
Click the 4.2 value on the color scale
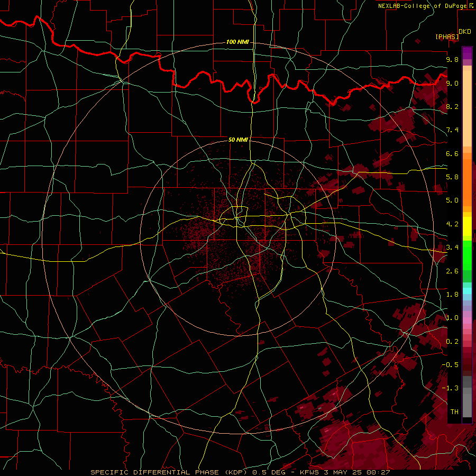[x=452, y=224]
